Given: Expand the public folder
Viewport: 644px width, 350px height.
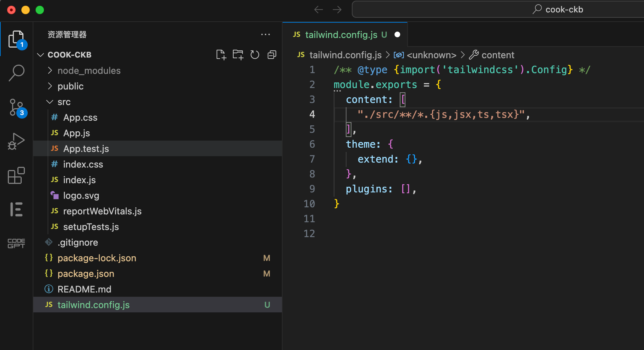Looking at the screenshot, I should tap(158, 86).
